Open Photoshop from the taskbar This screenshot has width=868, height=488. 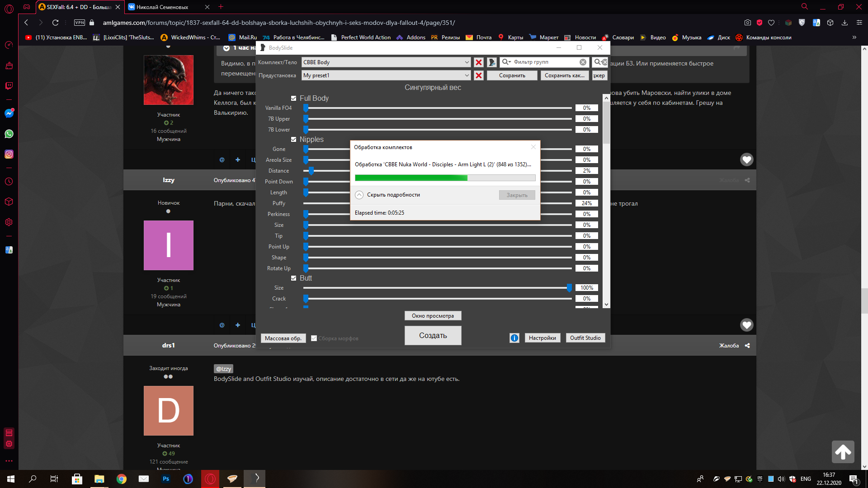[x=166, y=479]
